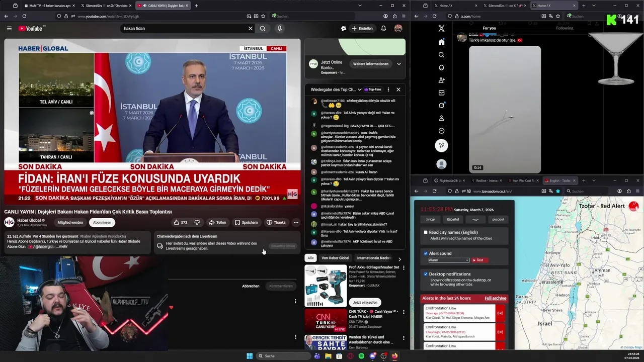Click the X logo in sidebar
644x362 pixels.
pyautogui.click(x=441, y=29)
